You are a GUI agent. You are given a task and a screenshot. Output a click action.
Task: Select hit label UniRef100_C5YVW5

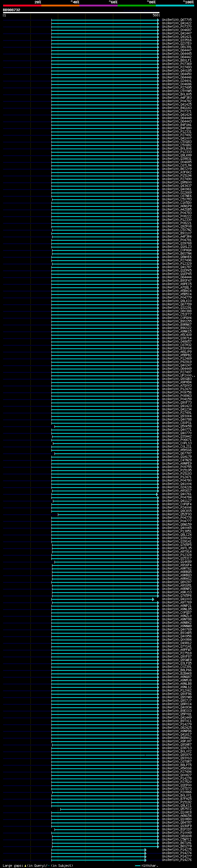pyautogui.click(x=177, y=91)
